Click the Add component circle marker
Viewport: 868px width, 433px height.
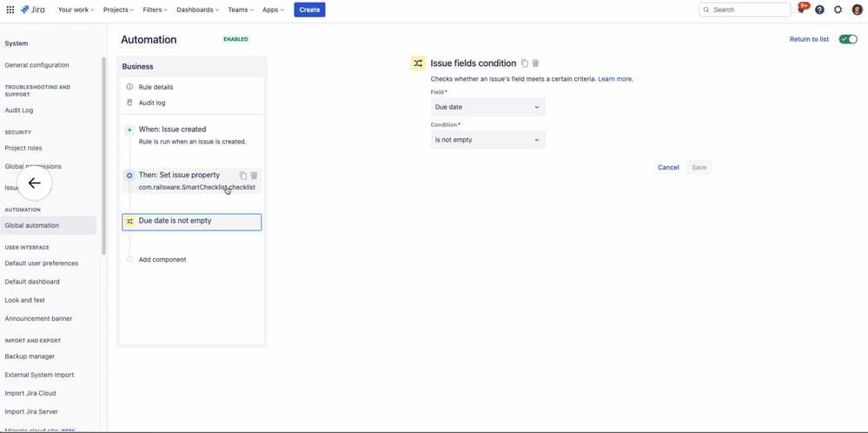pyautogui.click(x=129, y=259)
